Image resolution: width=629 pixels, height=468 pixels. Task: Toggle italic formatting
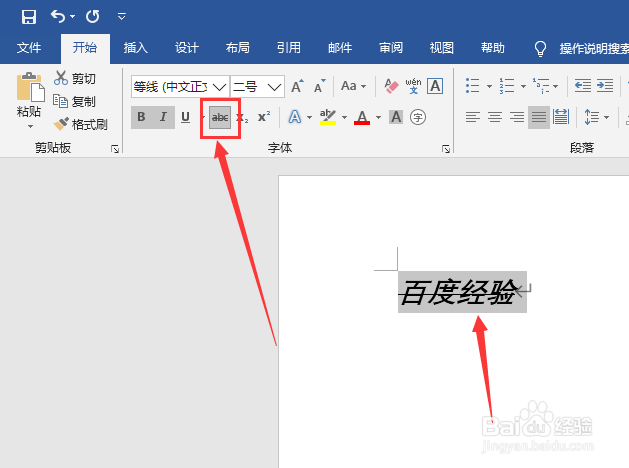coord(163,117)
